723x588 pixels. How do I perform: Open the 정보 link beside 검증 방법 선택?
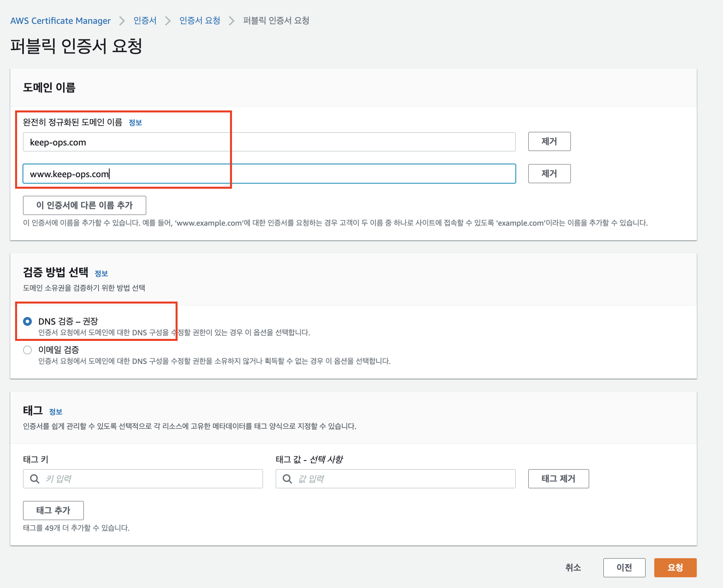pos(101,274)
